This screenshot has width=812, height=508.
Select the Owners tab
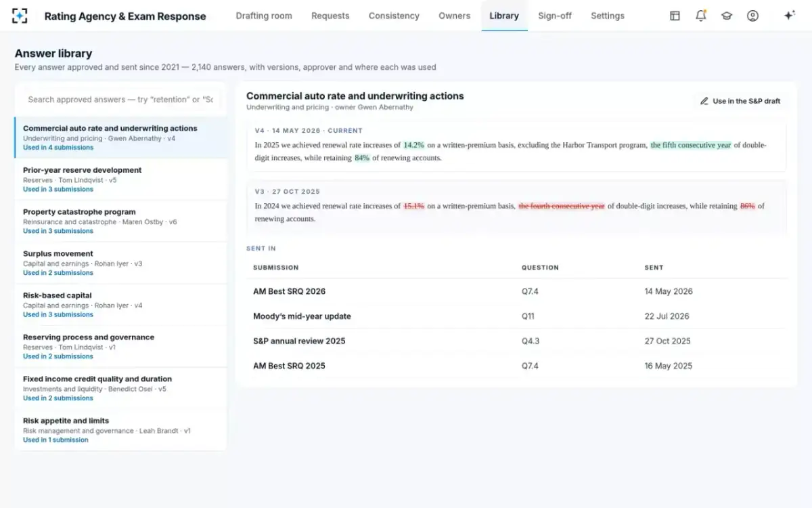click(455, 16)
